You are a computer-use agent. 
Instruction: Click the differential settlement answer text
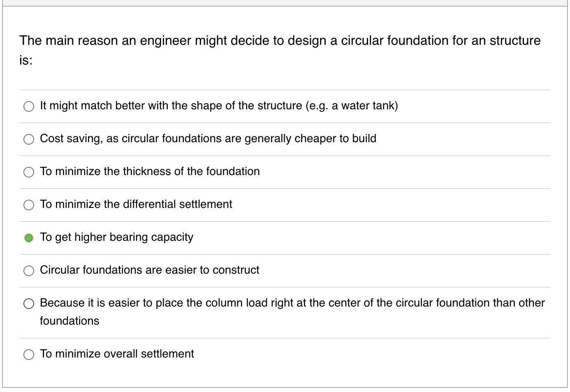point(136,204)
